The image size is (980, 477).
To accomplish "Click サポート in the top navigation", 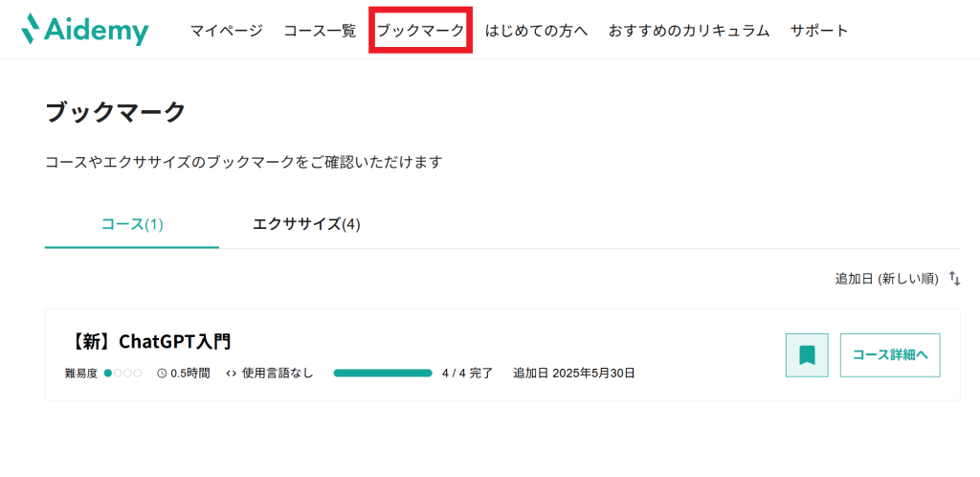I will click(x=819, y=31).
